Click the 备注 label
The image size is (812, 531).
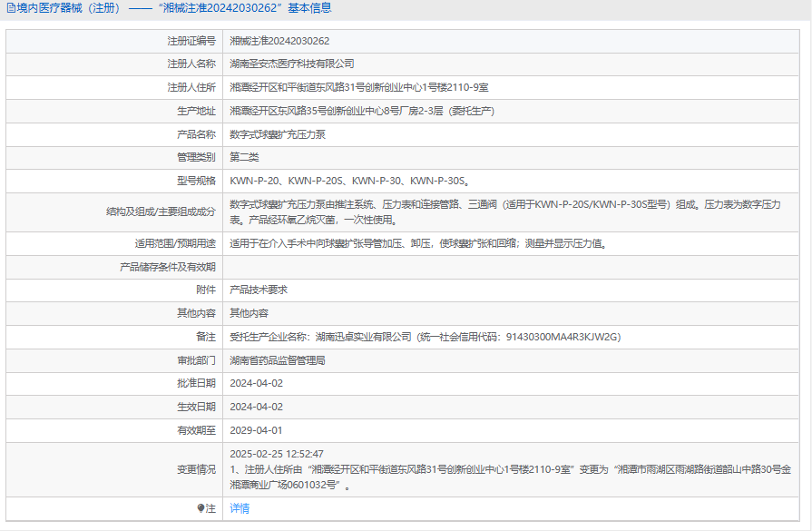pyautogui.click(x=206, y=337)
